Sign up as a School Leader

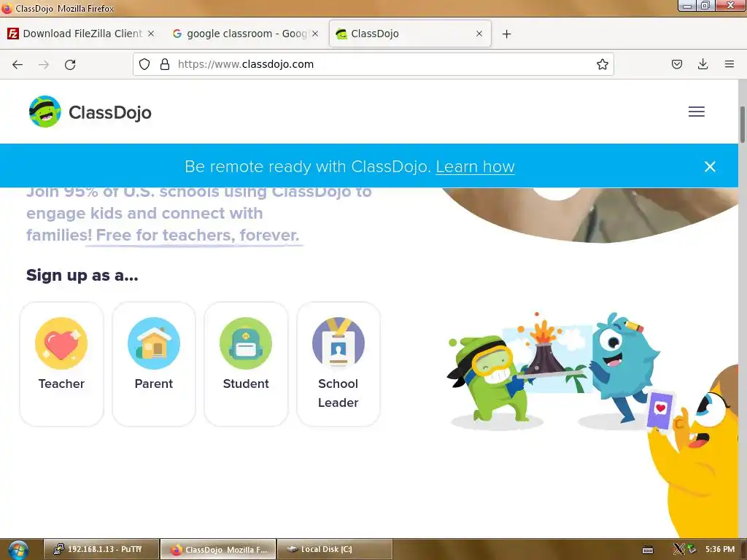[338, 364]
